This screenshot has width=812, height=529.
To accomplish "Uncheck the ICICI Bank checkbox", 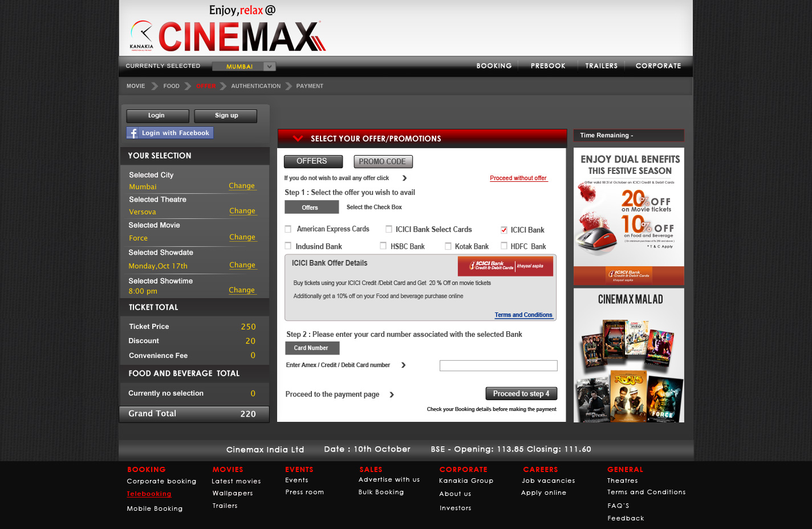I will point(504,230).
